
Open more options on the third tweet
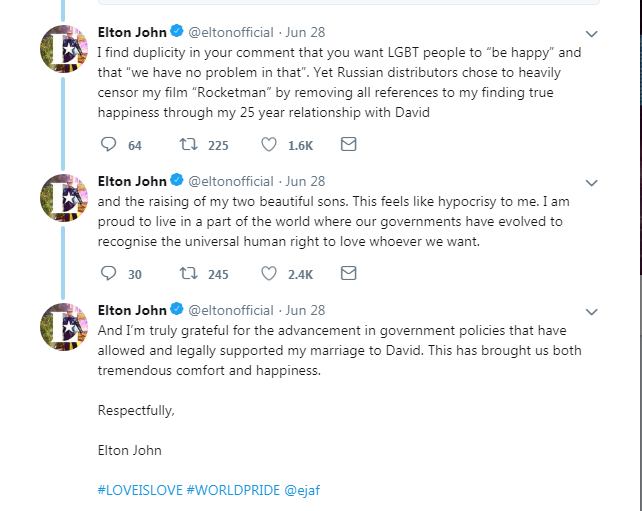pos(592,312)
